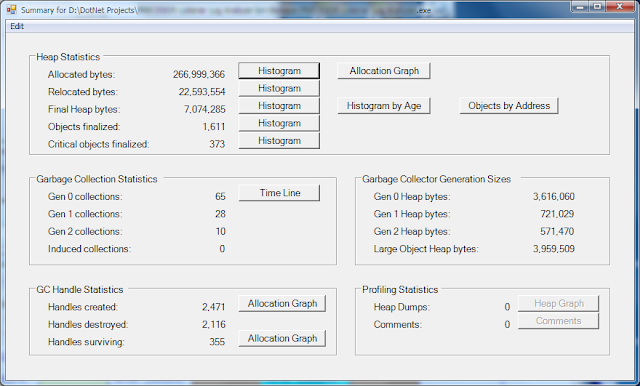Open Allocation Graph for Handles surviving
This screenshot has width=640, height=386.
282,338
